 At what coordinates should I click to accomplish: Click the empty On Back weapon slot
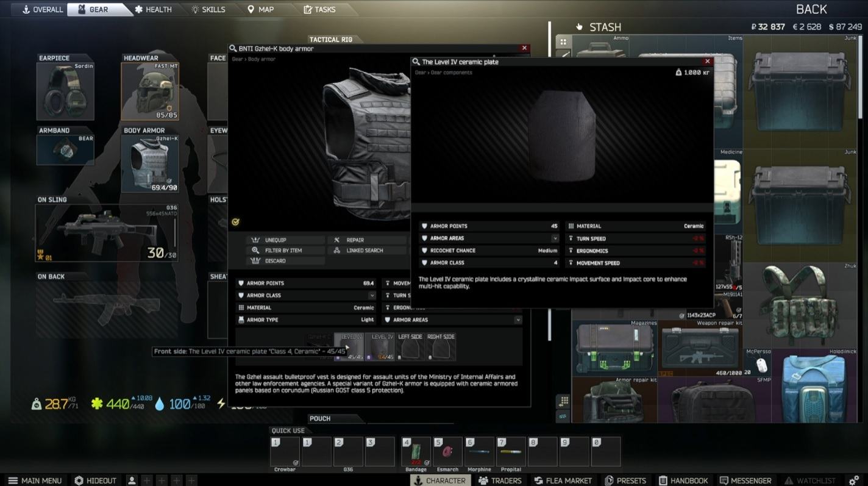pyautogui.click(x=107, y=309)
